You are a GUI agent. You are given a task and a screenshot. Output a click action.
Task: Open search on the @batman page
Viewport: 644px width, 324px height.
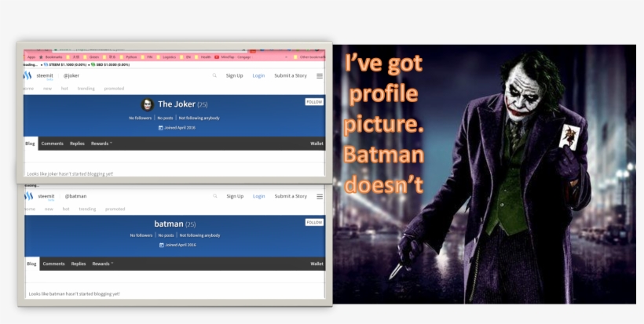215,196
